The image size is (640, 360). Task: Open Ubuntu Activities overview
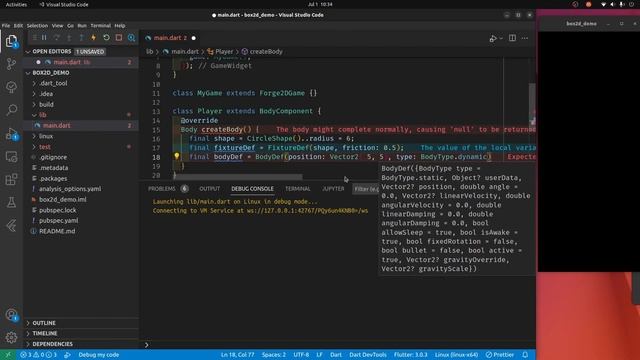(x=16, y=4)
